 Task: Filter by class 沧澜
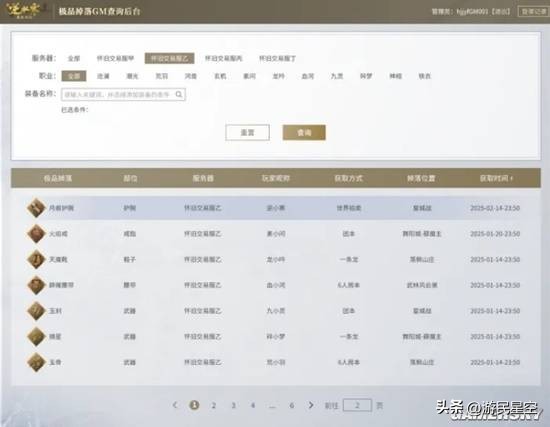coord(103,76)
